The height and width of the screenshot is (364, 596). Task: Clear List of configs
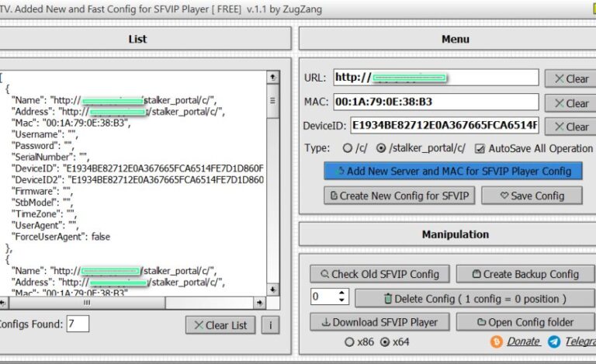click(x=220, y=325)
